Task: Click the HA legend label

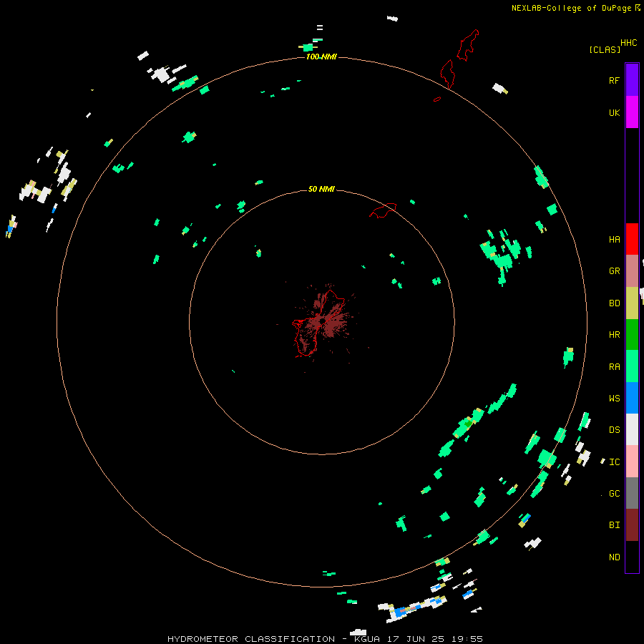Action: (614, 239)
